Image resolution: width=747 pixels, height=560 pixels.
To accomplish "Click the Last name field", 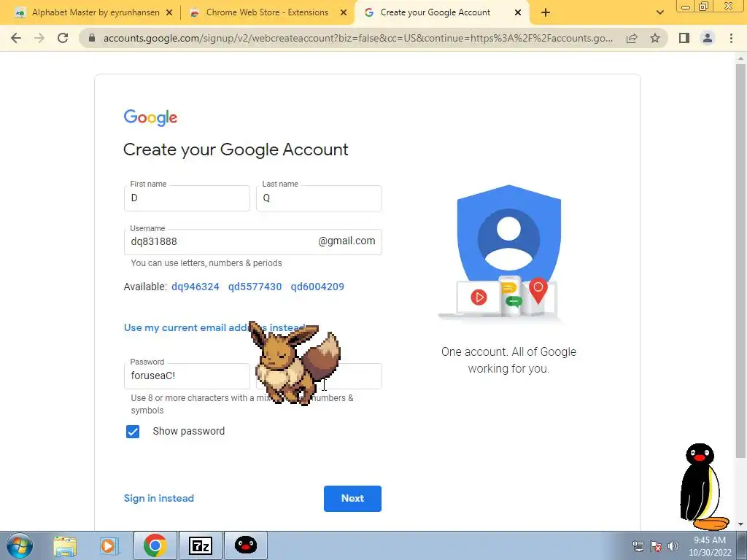I will click(x=319, y=198).
